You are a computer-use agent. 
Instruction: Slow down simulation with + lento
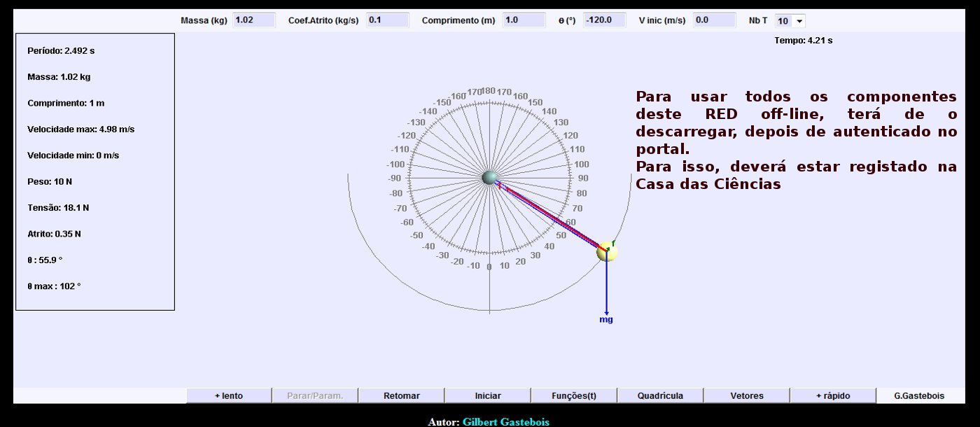[x=229, y=395]
